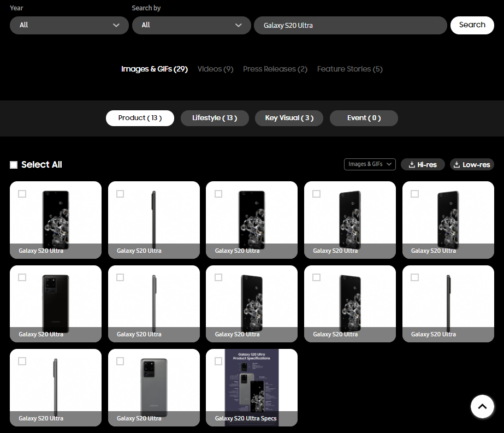The image size is (504, 433).
Task: Expand the Images & GIFs file type dropdown
Action: (370, 164)
